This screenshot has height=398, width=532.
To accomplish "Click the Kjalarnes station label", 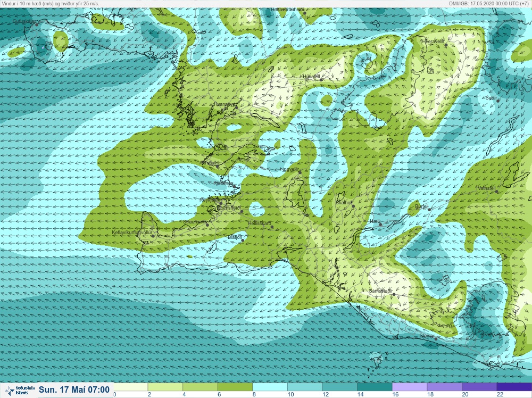I will 223,183.
